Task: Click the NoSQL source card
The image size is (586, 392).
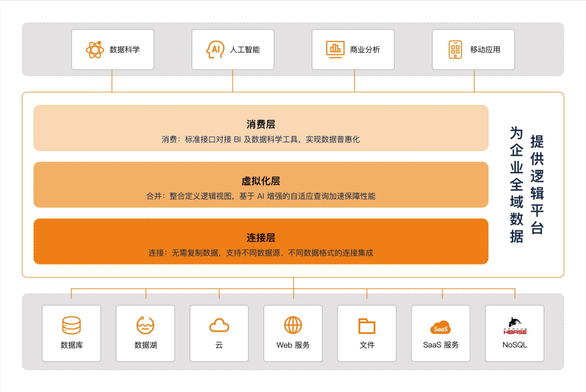Action: (515, 334)
